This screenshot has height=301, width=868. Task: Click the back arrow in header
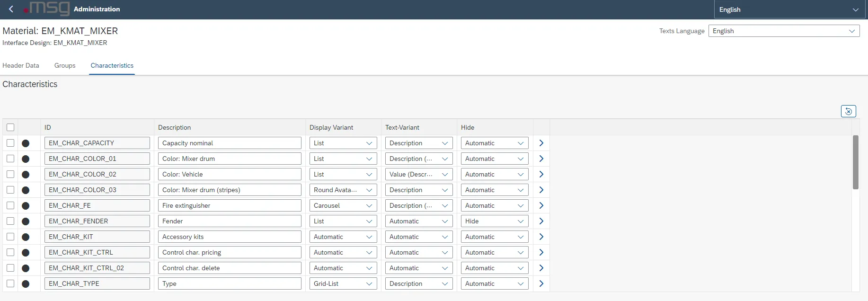tap(11, 9)
